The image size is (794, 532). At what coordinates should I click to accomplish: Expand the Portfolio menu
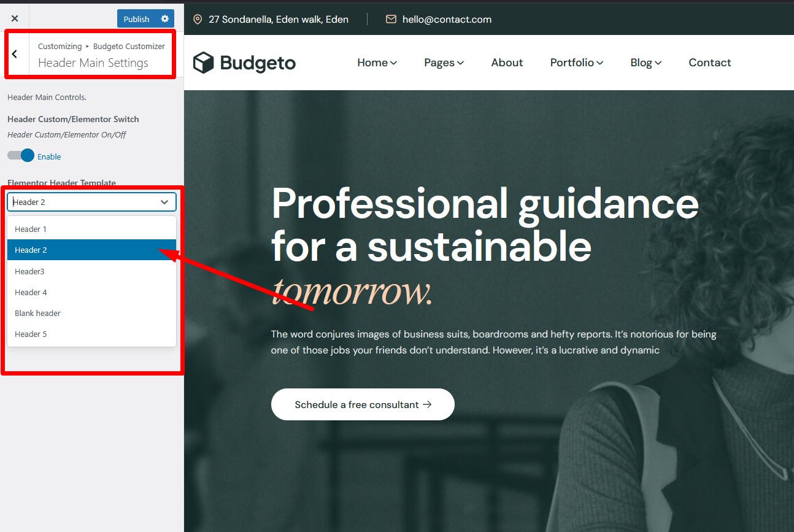(576, 63)
